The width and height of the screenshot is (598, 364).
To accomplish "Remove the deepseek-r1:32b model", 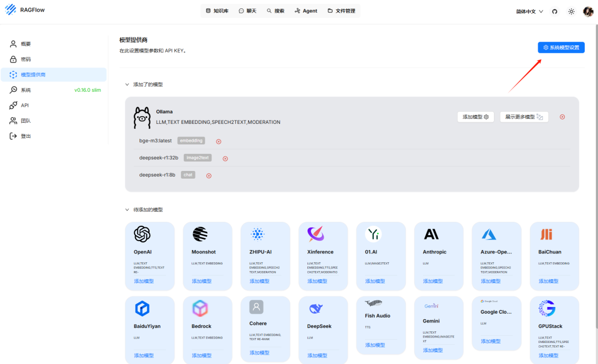I will pos(225,159).
